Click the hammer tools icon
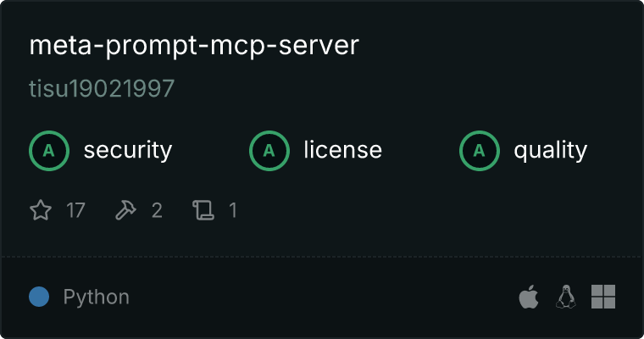This screenshot has width=644, height=339. click(125, 210)
